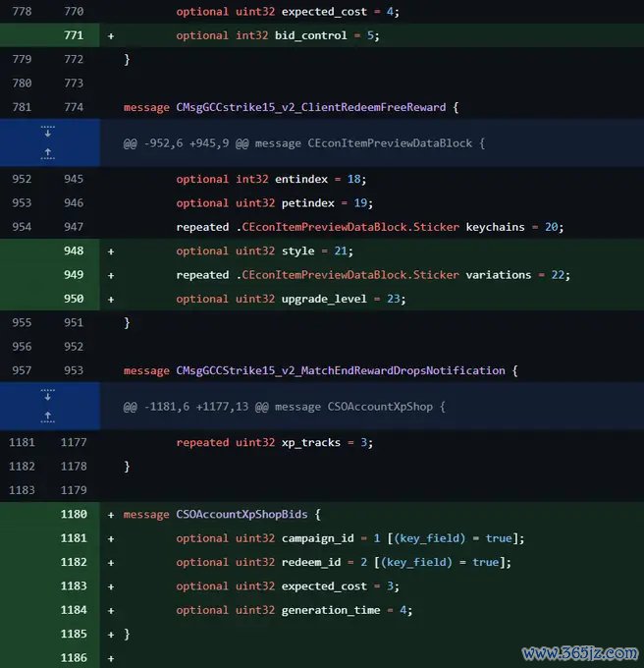Click '(key_field)' option on campaign_id line

[430, 538]
